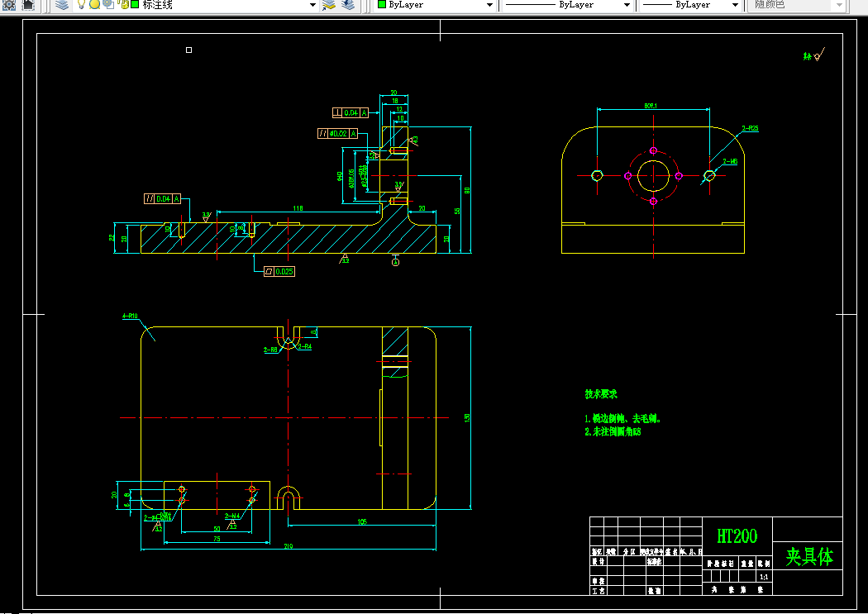
Task: Select the 2-R4 radius label
Action: pos(305,347)
